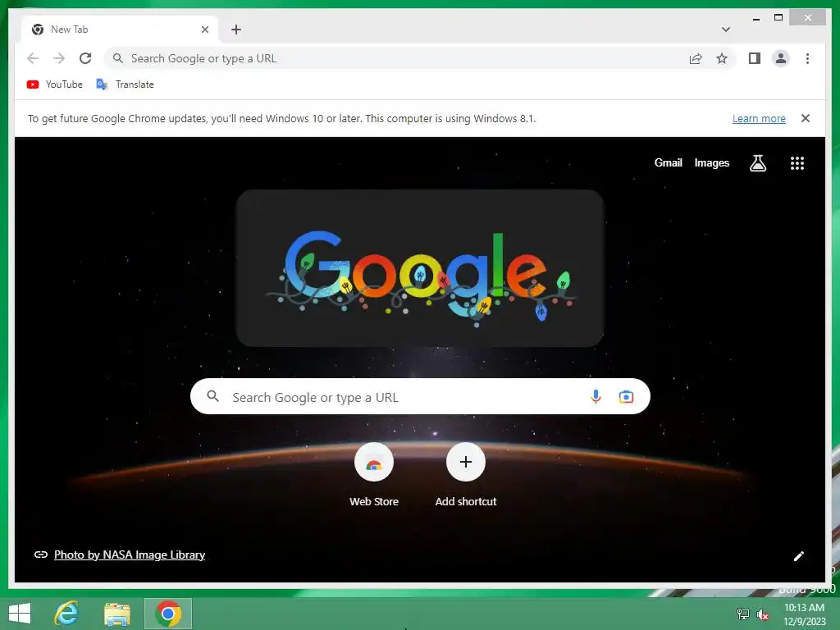Open Photo by NASA Image Library link

pyautogui.click(x=129, y=555)
